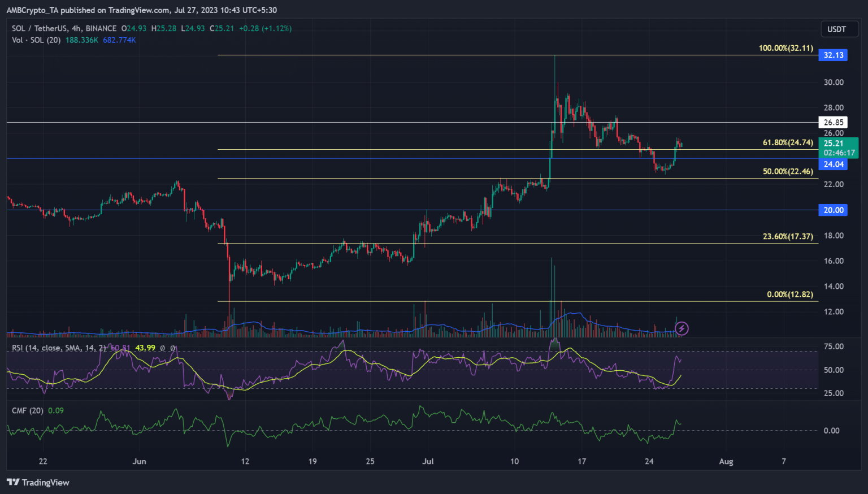This screenshot has width=868, height=494.
Task: Click the first Ø icon in the RSI header
Action: pos(163,348)
